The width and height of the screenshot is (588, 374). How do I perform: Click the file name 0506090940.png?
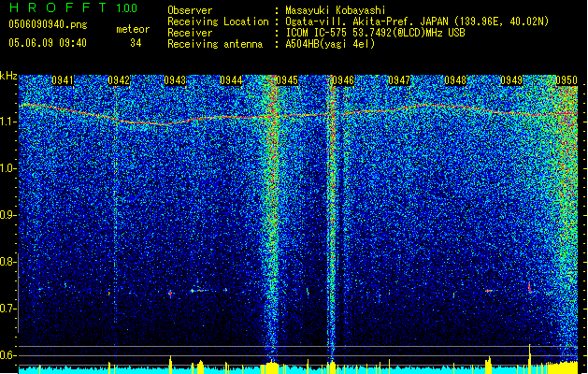click(48, 25)
